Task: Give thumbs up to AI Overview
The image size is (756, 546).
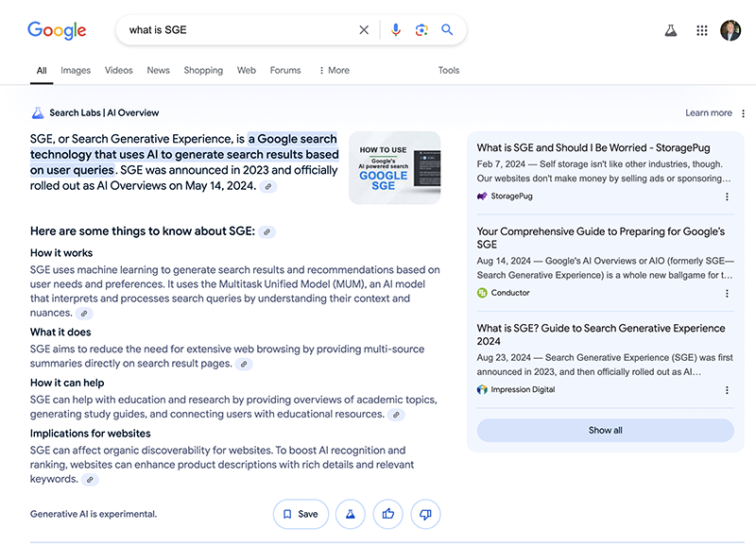Action: coord(388,514)
